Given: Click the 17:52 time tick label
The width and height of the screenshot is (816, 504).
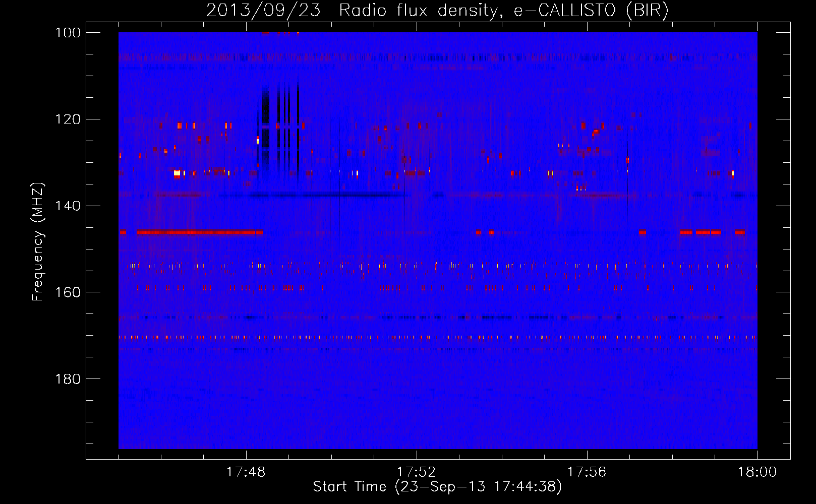Looking at the screenshot, I should click(417, 472).
